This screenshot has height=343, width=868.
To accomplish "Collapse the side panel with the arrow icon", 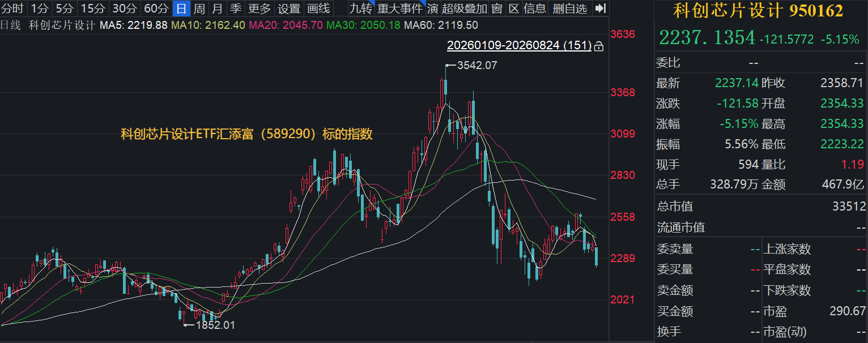I will tap(601, 8).
